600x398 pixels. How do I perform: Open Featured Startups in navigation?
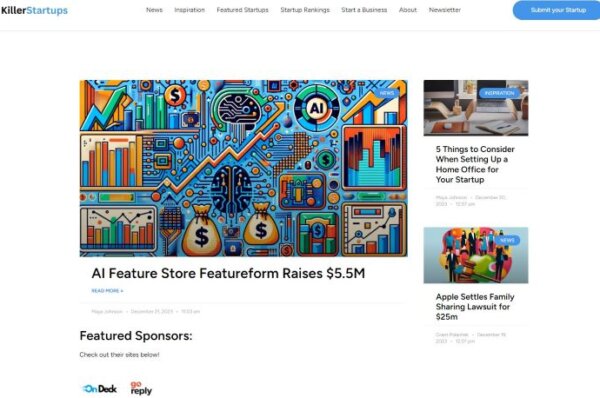click(x=242, y=10)
